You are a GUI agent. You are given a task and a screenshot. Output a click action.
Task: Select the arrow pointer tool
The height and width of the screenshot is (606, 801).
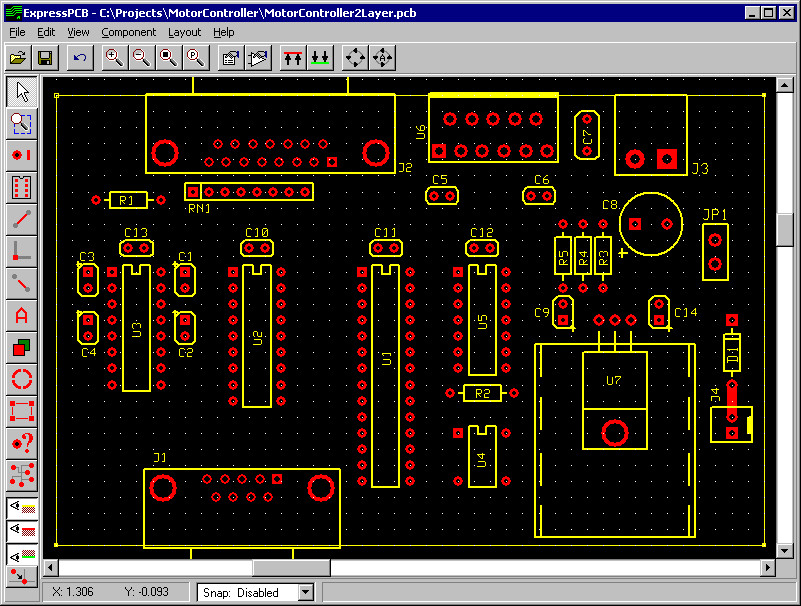pyautogui.click(x=22, y=92)
